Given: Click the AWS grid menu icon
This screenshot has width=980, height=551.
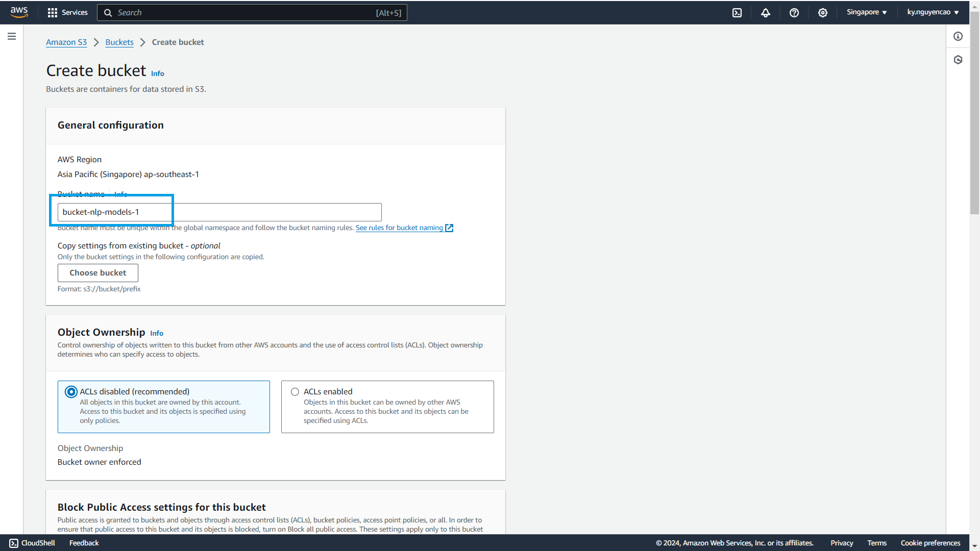Looking at the screenshot, I should point(53,12).
